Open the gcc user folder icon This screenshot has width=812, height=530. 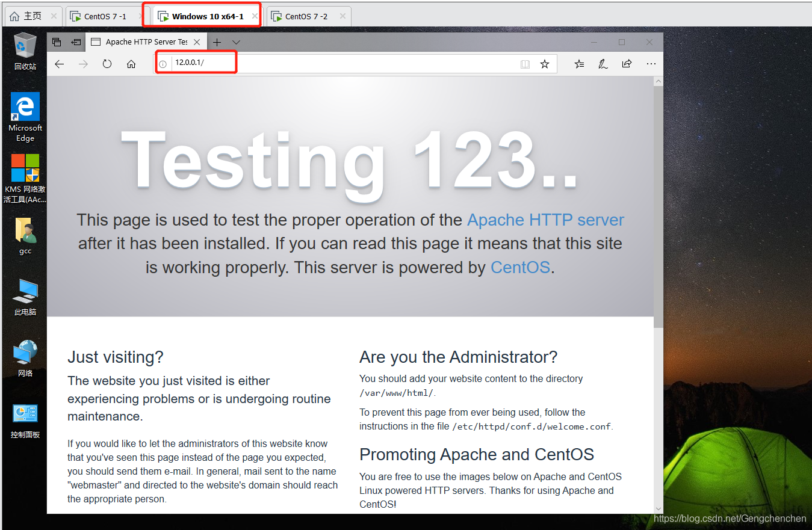tap(25, 236)
